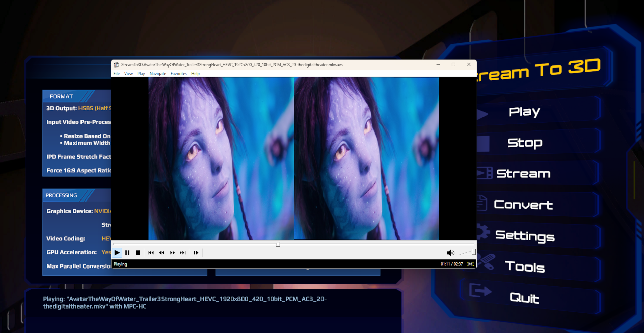
Task: Click the volume slider in MPC-HC
Action: (467, 252)
